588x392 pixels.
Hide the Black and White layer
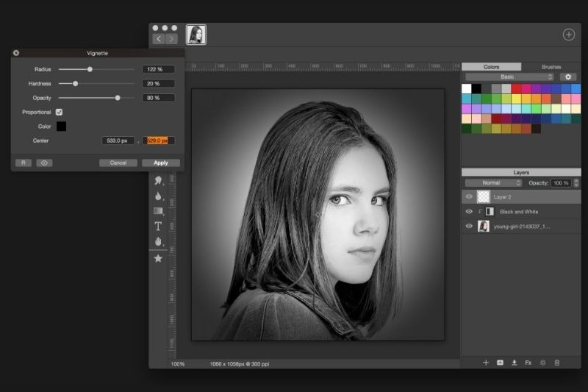pyautogui.click(x=469, y=212)
